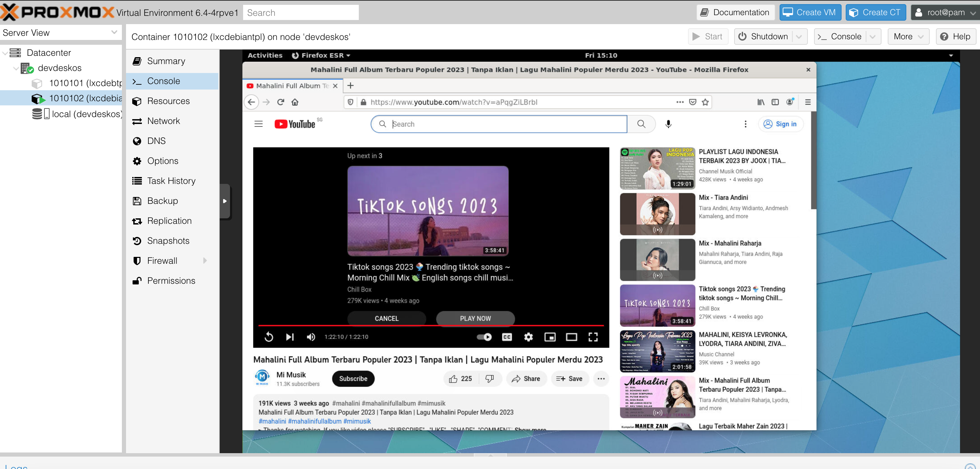This screenshot has width=980, height=469.
Task: Open Firefox ESR application menu dropdown
Action: (321, 55)
